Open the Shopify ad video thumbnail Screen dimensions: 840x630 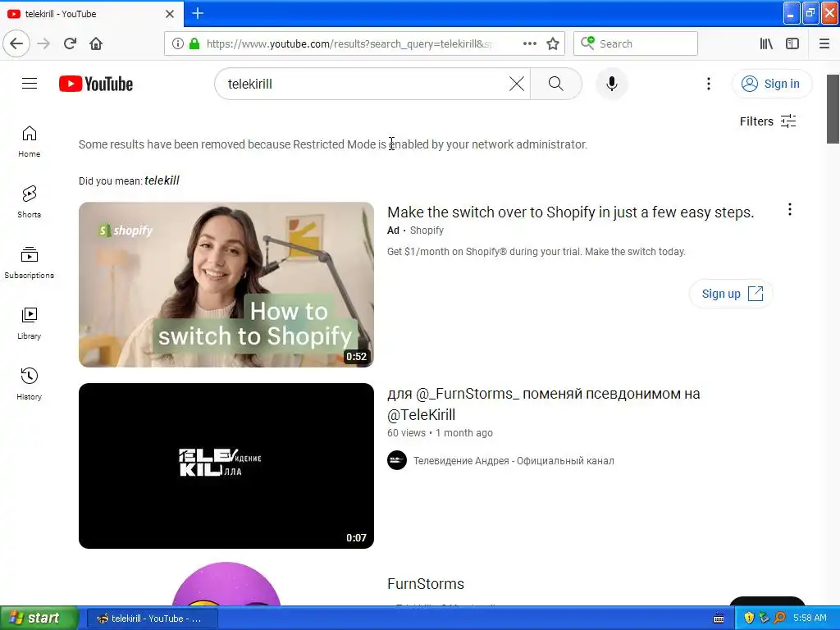click(x=226, y=285)
